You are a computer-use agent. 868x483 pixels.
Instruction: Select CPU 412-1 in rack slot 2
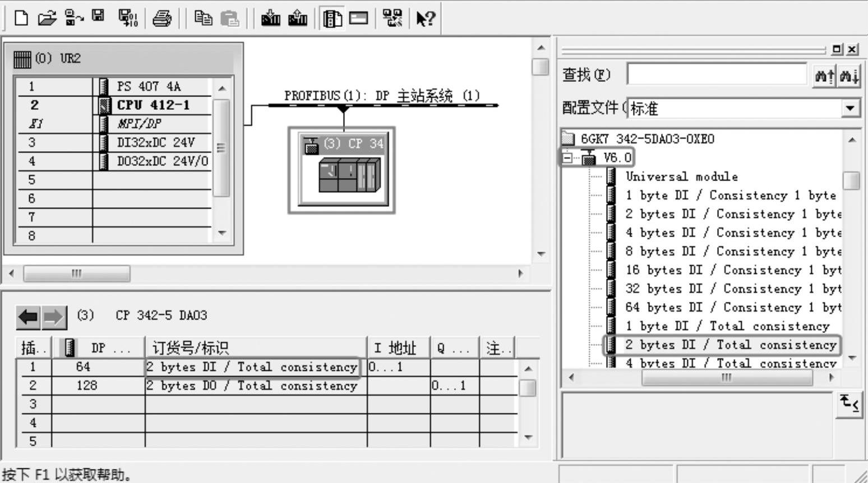[153, 105]
